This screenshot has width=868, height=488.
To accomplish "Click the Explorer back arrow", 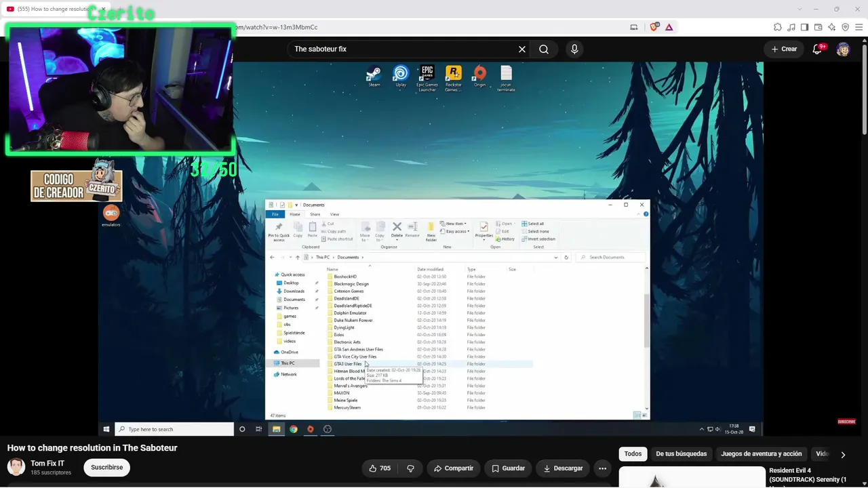I will coord(272,258).
